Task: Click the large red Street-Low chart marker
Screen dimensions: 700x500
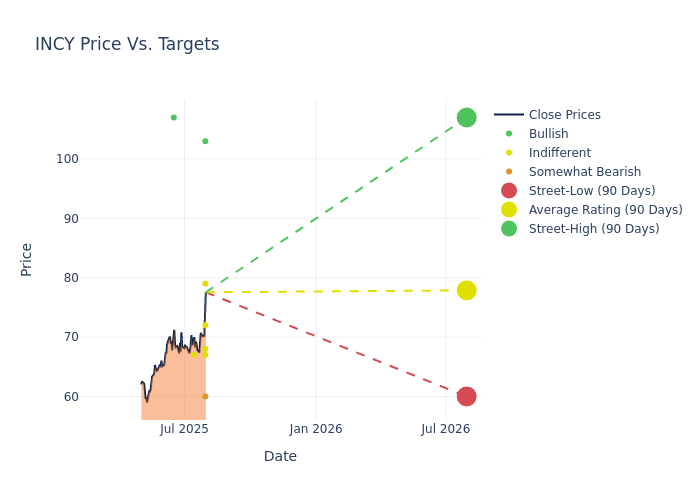Action: (466, 396)
